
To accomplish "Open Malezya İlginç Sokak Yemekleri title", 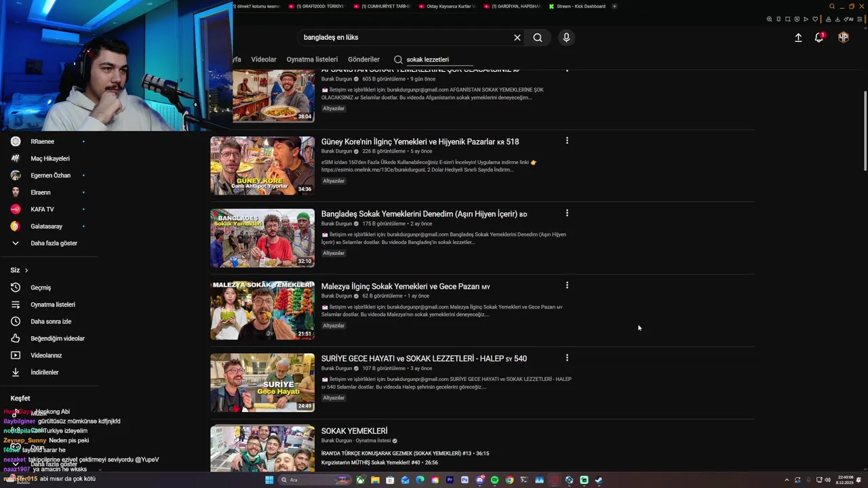I will point(406,287).
